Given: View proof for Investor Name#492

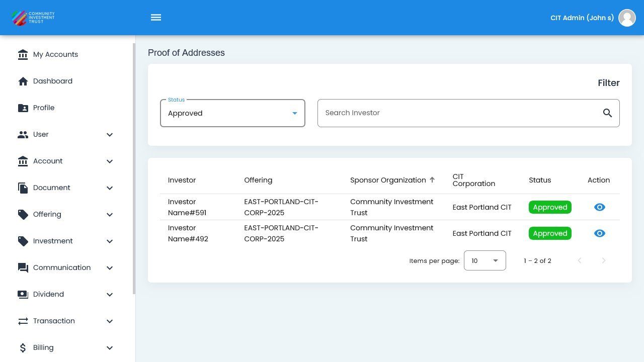Looking at the screenshot, I should 599,233.
